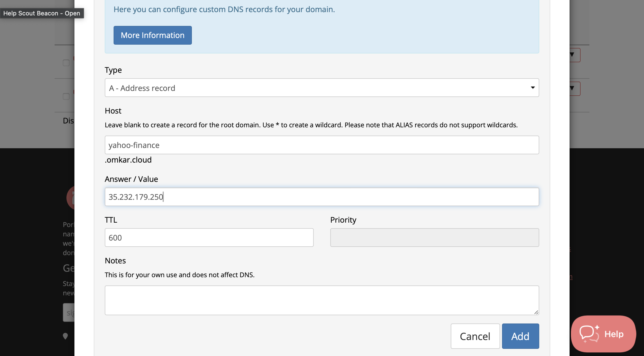The image size is (644, 356).
Task: Click the caret arrow of Type select
Action: [533, 88]
